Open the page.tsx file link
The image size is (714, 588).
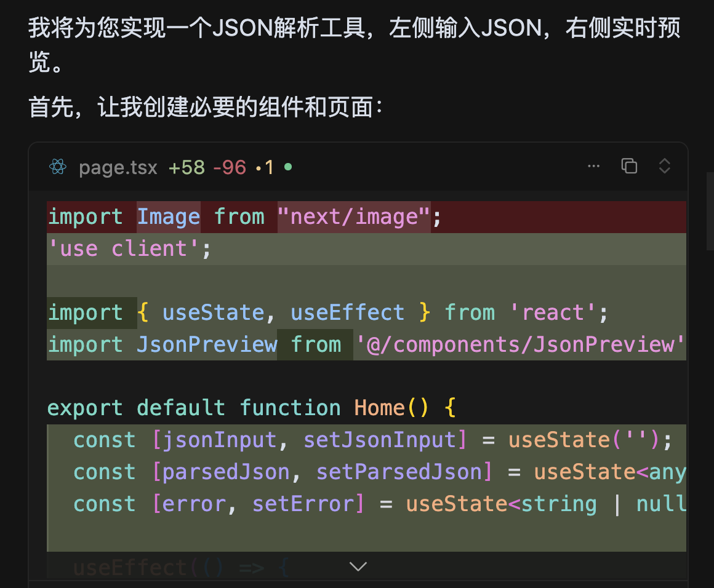click(x=118, y=167)
